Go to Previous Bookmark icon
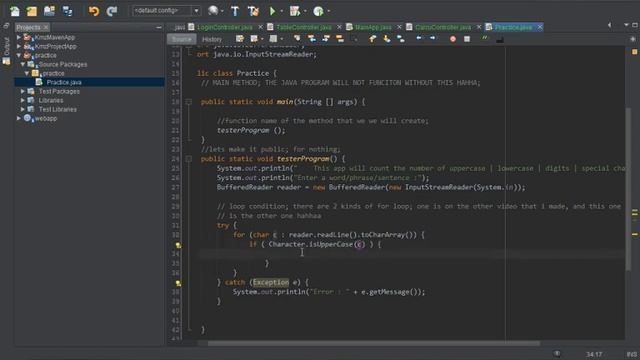 coord(372,39)
